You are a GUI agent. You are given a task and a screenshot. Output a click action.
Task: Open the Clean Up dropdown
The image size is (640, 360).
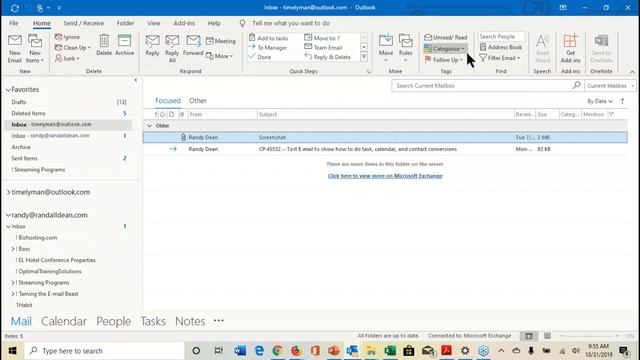pos(72,48)
